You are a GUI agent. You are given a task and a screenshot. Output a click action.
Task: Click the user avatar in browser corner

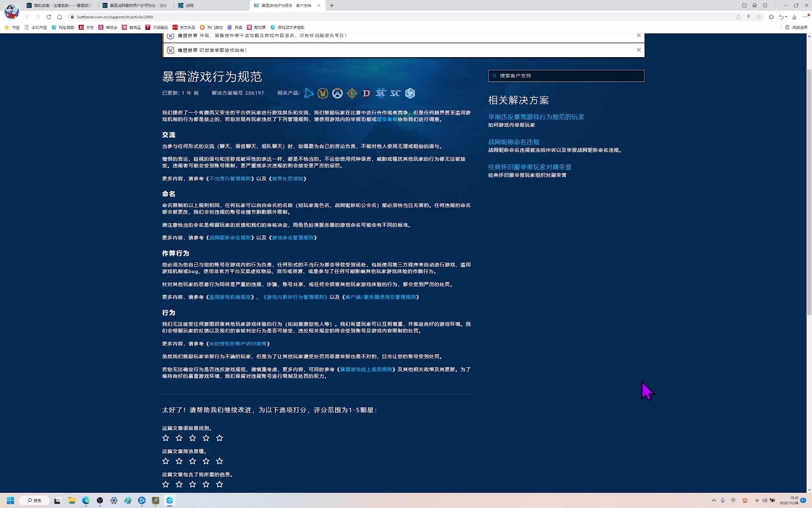tap(11, 11)
